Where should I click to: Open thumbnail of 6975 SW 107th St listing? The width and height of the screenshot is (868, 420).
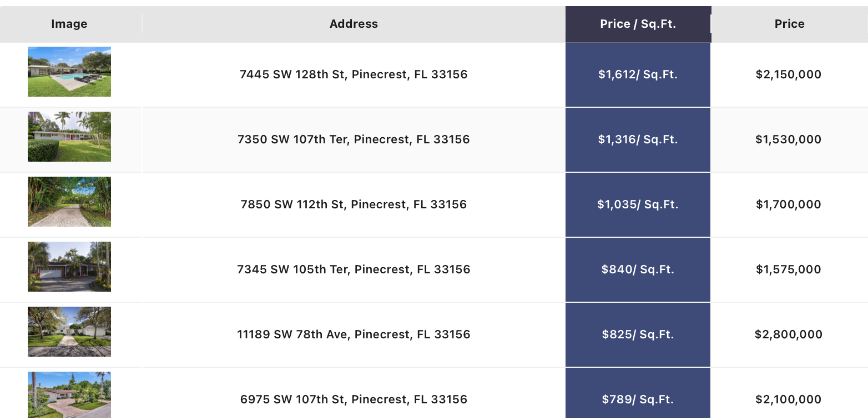tap(69, 395)
